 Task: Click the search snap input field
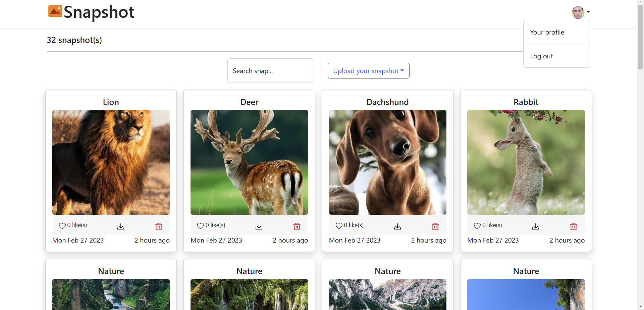270,70
